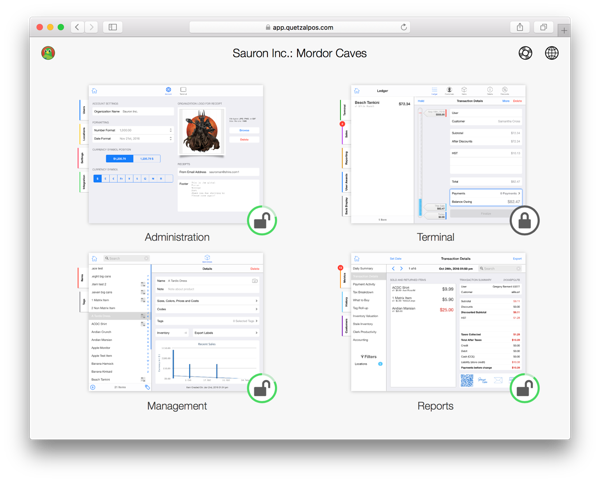Open the globe language icon
Image resolution: width=600 pixels, height=482 pixels.
click(x=551, y=53)
